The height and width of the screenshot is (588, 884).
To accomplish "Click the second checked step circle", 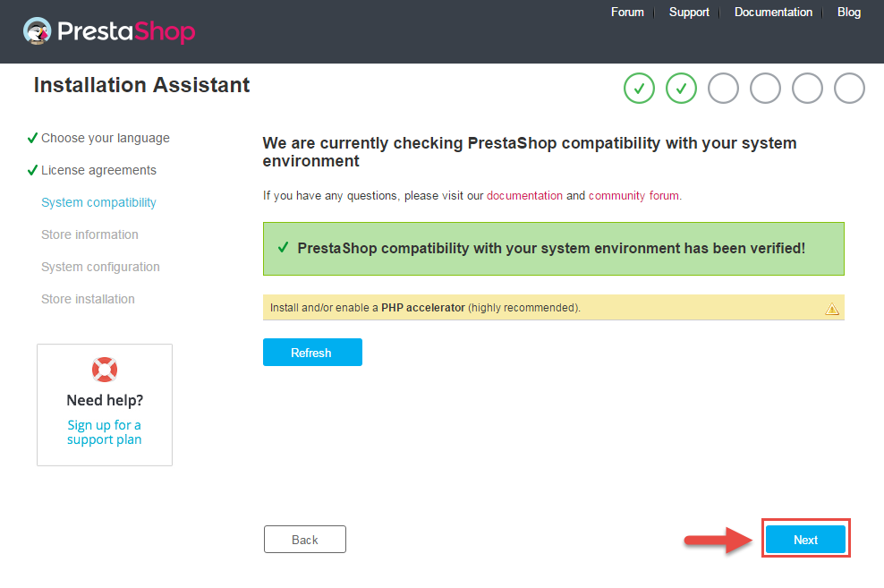I will tap(681, 89).
